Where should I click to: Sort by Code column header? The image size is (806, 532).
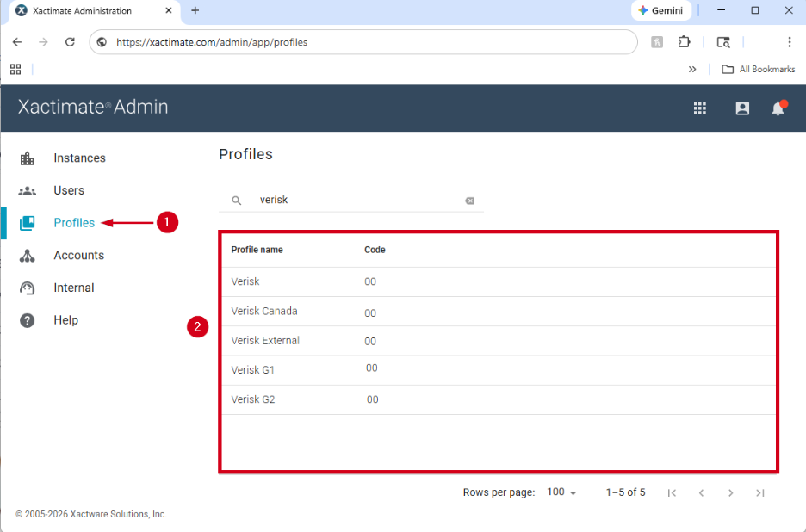coord(375,250)
